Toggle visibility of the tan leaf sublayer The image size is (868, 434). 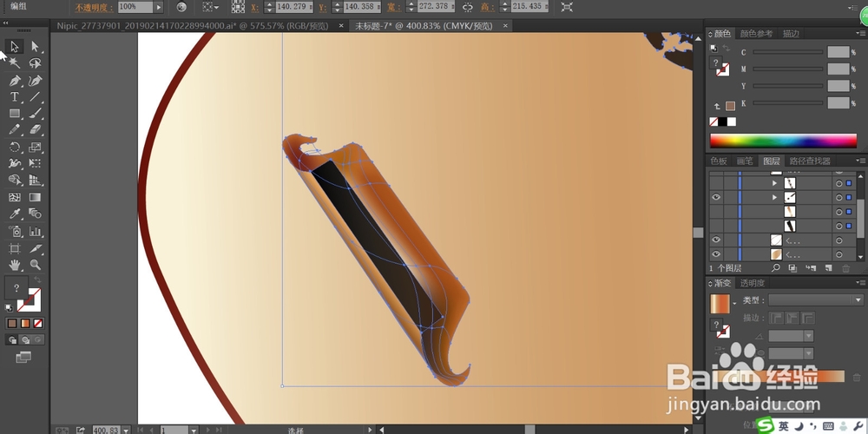tap(716, 254)
